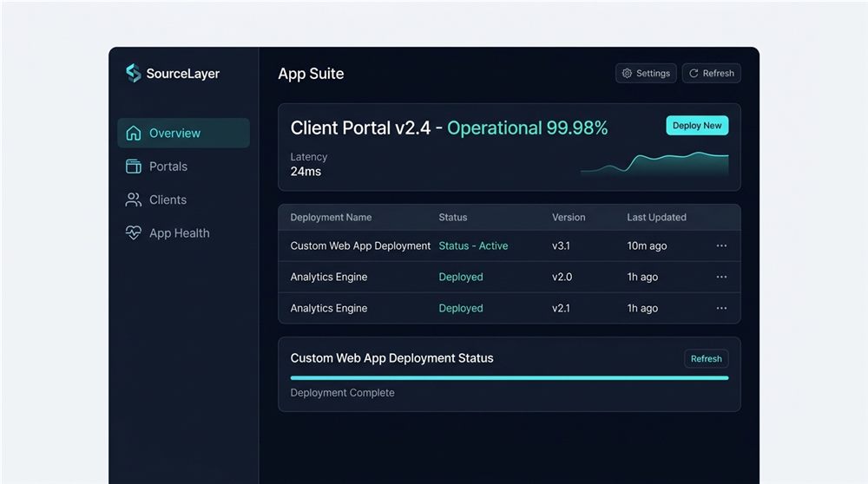Click the Status column header
Viewport: 868px width, 484px height.
pyautogui.click(x=453, y=218)
